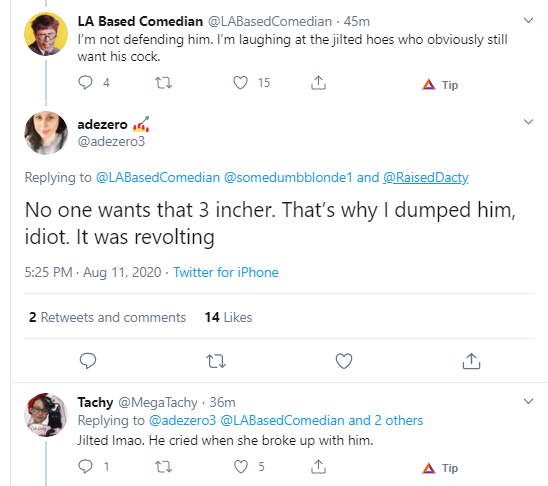
Task: Retweet adezero's main tweet
Action: (x=216, y=361)
